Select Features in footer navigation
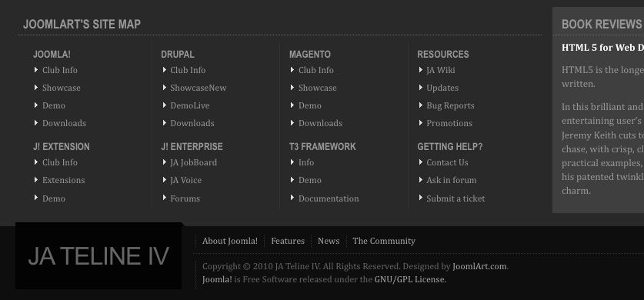 pos(288,241)
